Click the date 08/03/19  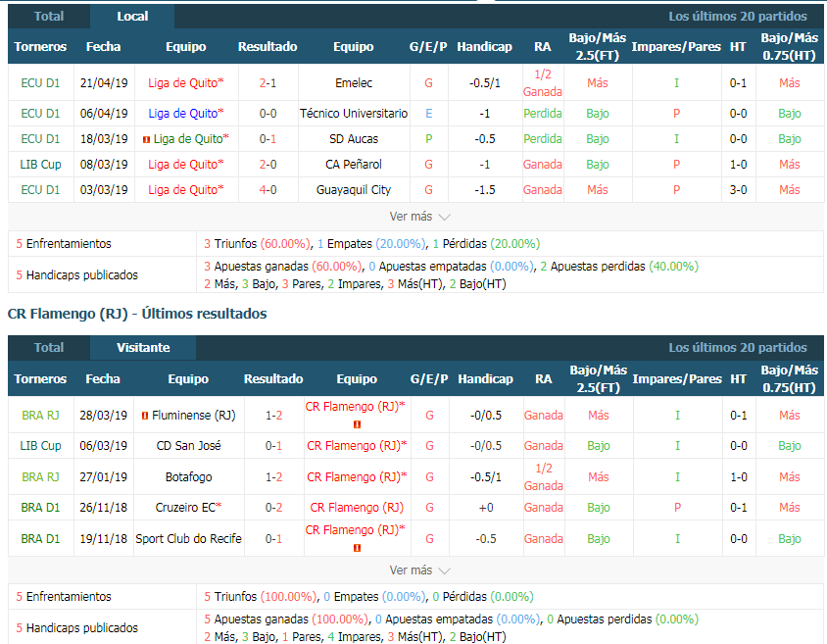104,164
